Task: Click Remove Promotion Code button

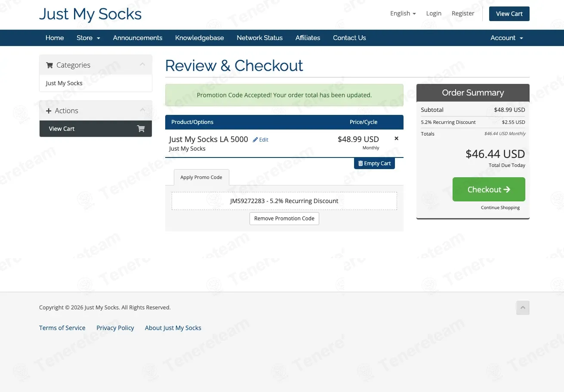Action: coord(284,219)
